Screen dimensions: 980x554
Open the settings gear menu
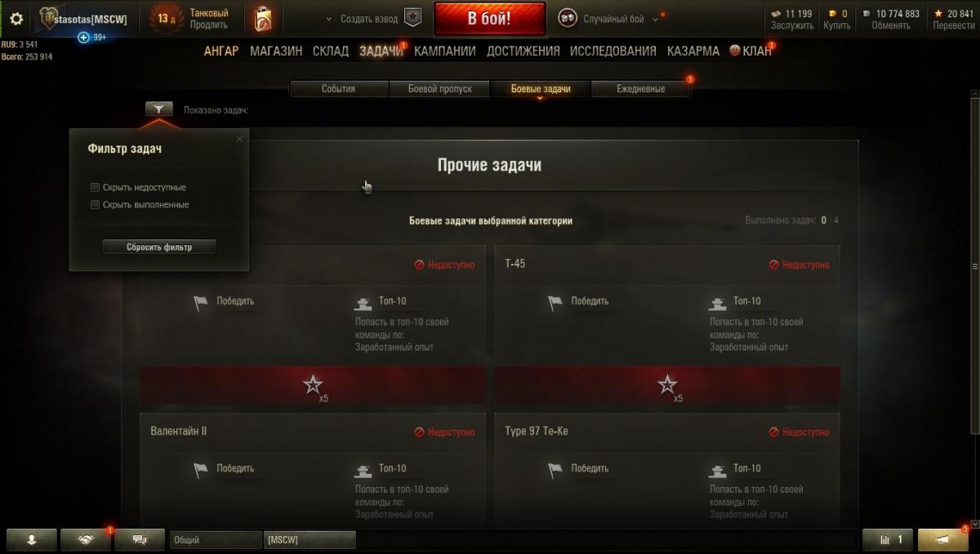[16, 18]
